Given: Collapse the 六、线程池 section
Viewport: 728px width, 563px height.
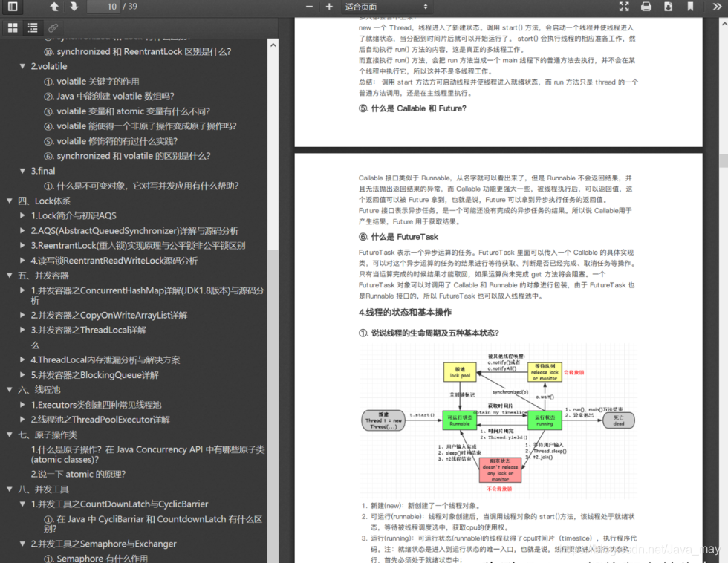Looking at the screenshot, I should tap(9, 390).
